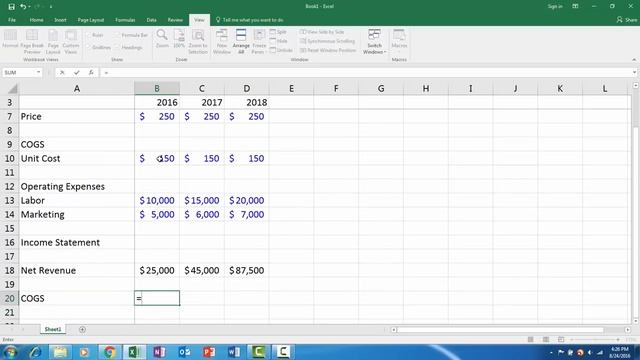Click the Undo arrow icon
The width and height of the screenshot is (640, 360).
click(x=23, y=7)
